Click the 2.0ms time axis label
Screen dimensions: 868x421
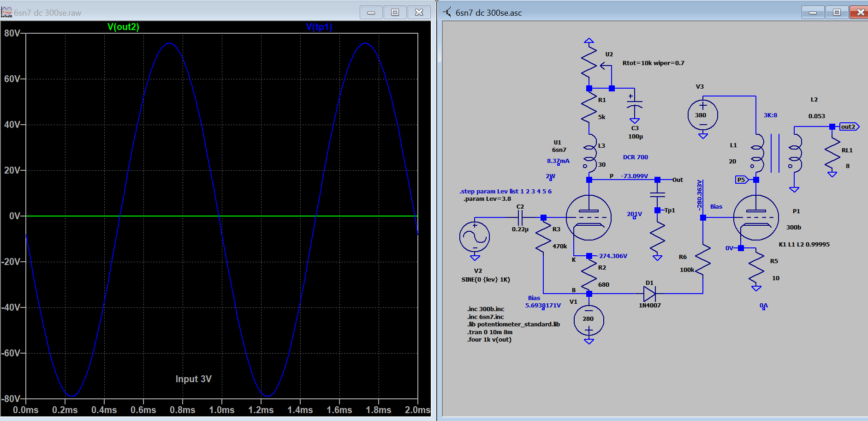(417, 410)
